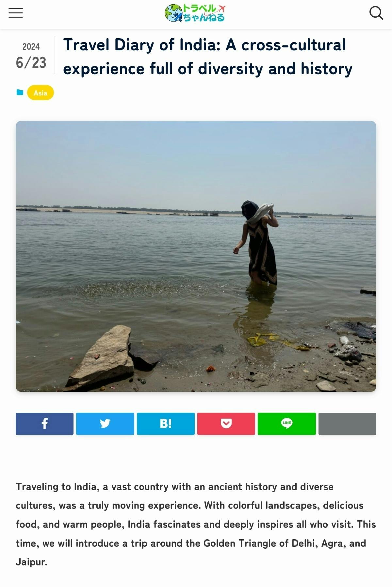
Task: Click the woman standing in the river
Action: coord(258,242)
